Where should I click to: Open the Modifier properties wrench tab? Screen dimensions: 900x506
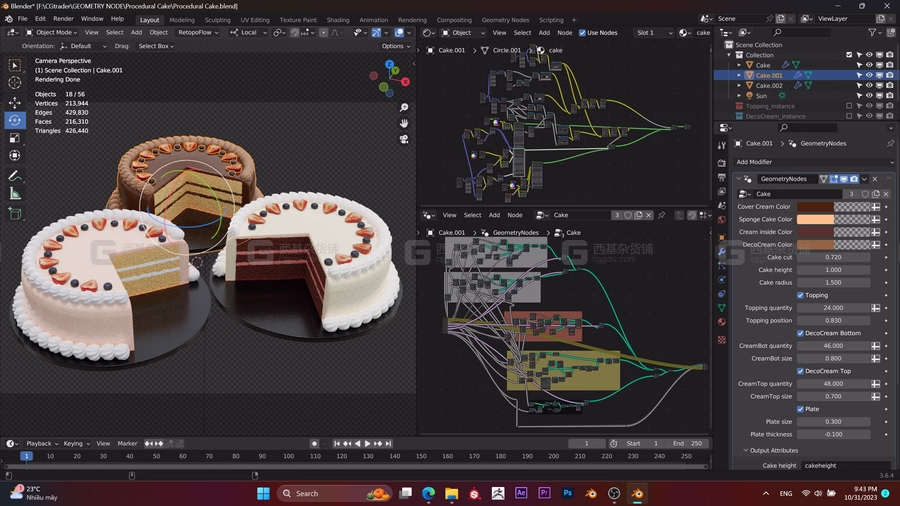coord(722,251)
